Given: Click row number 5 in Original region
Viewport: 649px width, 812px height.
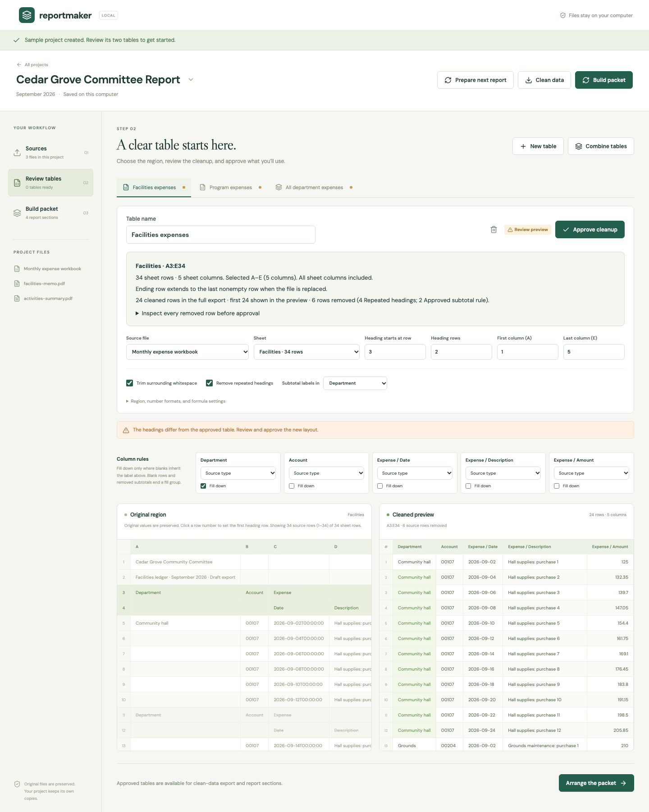Looking at the screenshot, I should click(x=123, y=623).
